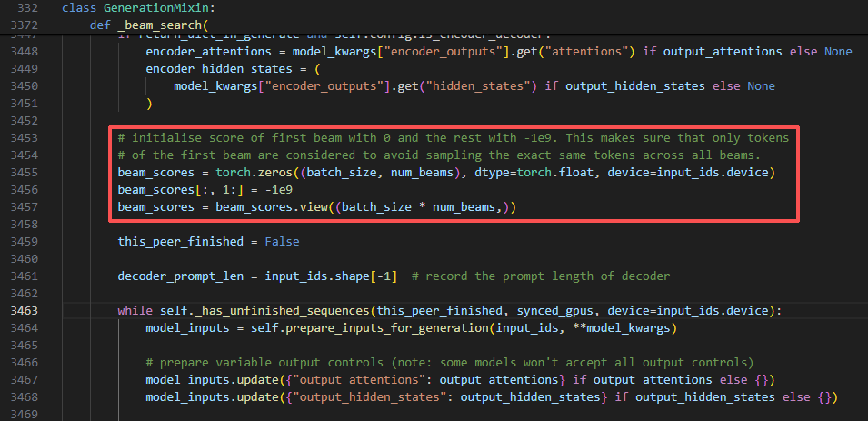Screen dimensions: 868x421
Task: Place cursor on encoder_hidden_states variable
Action: [x=219, y=69]
